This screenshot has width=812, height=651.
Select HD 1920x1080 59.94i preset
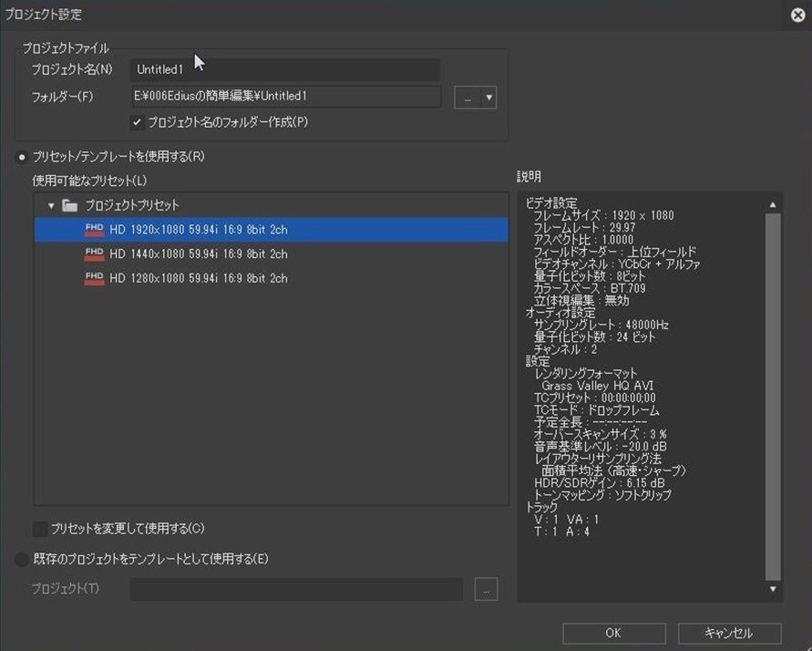coord(271,230)
